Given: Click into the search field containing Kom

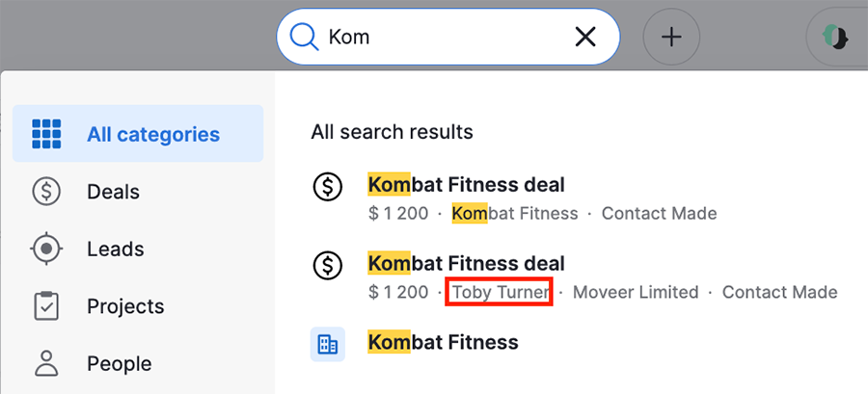Looking at the screenshot, I should click(448, 37).
